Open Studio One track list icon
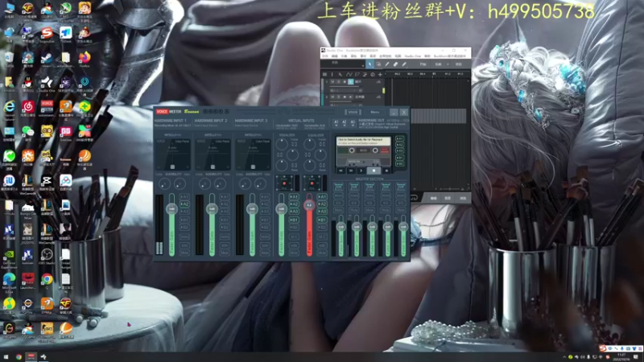Screen dimensions: 644x362 [x=325, y=74]
